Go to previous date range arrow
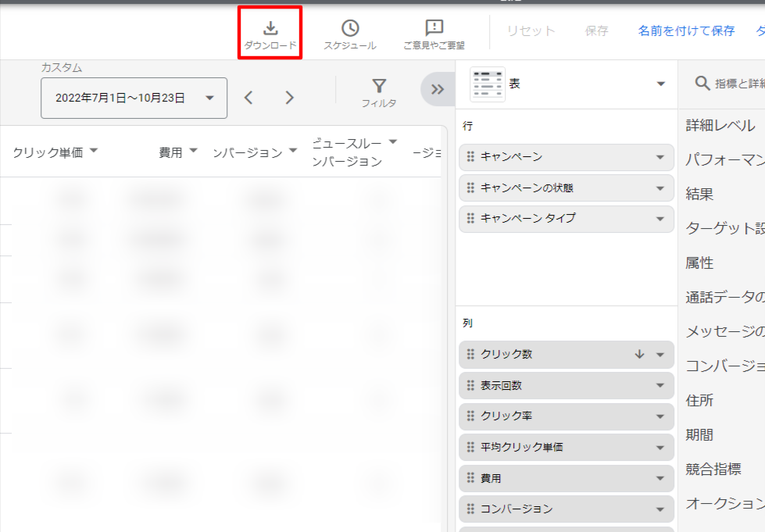Screen dimensions: 765x532 [248, 98]
